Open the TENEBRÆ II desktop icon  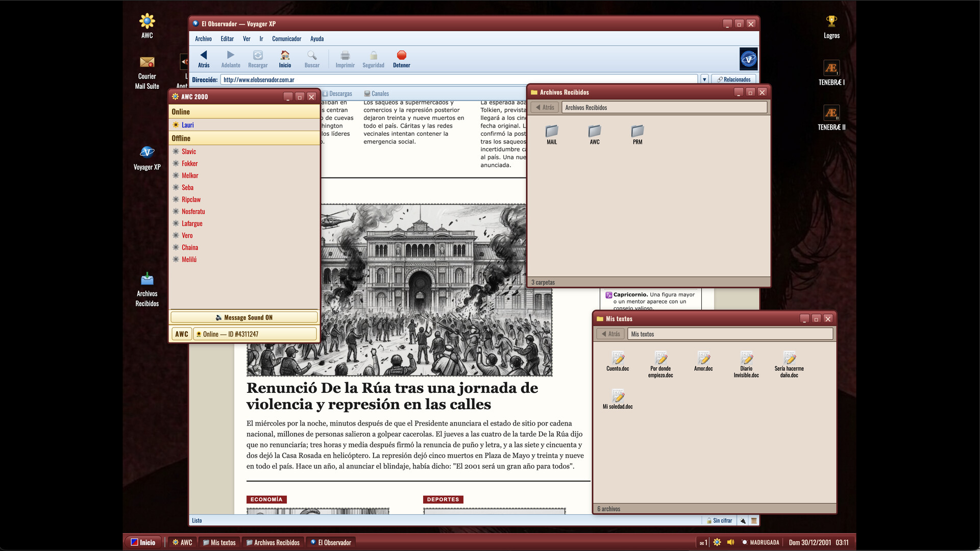[x=831, y=117]
